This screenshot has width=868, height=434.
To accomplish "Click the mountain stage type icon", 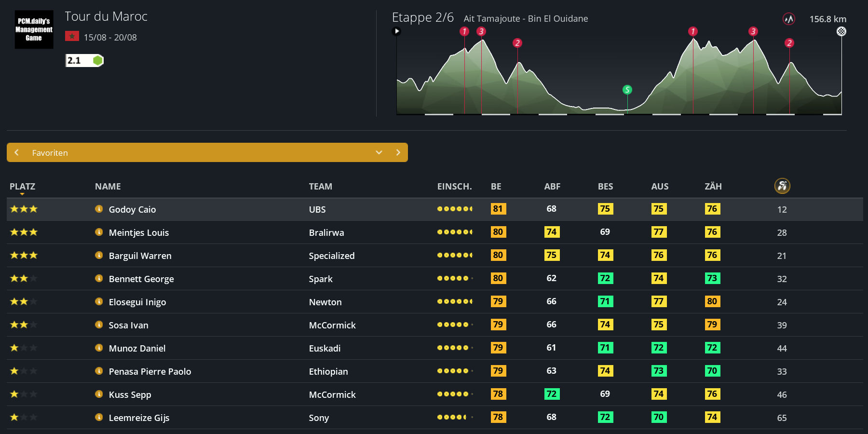I will coord(788,19).
